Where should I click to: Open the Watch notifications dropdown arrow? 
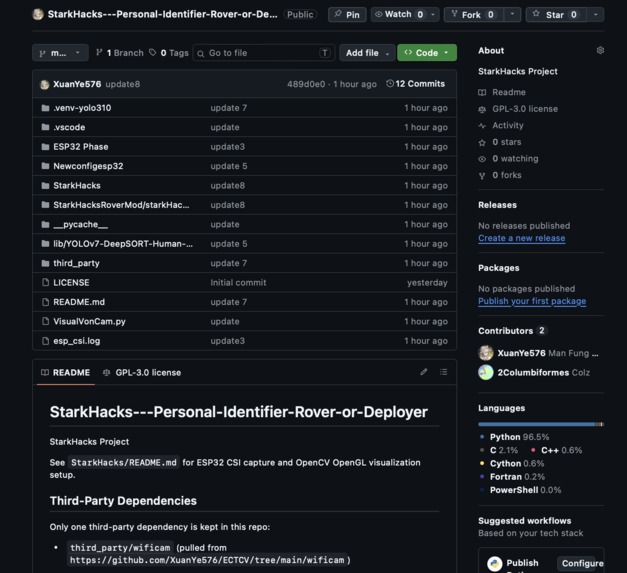[x=433, y=15]
